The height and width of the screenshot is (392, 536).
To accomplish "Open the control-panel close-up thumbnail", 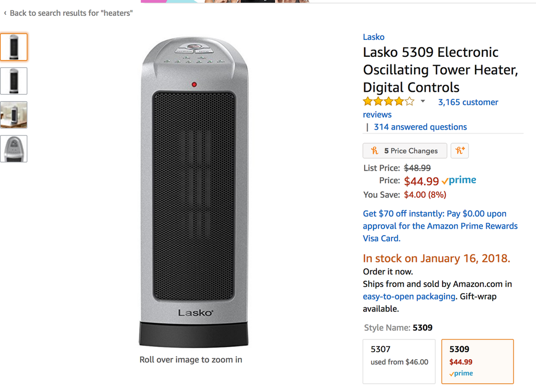I will (14, 149).
